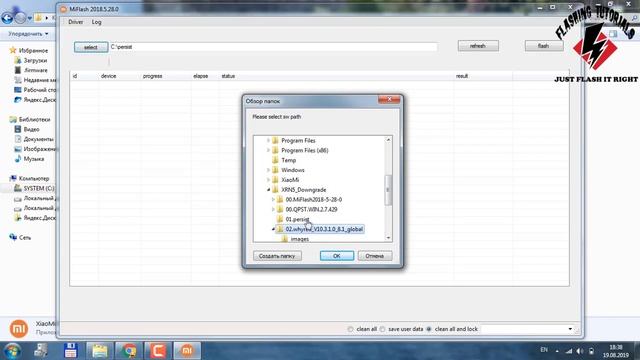The height and width of the screenshot is (360, 640).
Task: Click the id column header
Action: [75, 76]
